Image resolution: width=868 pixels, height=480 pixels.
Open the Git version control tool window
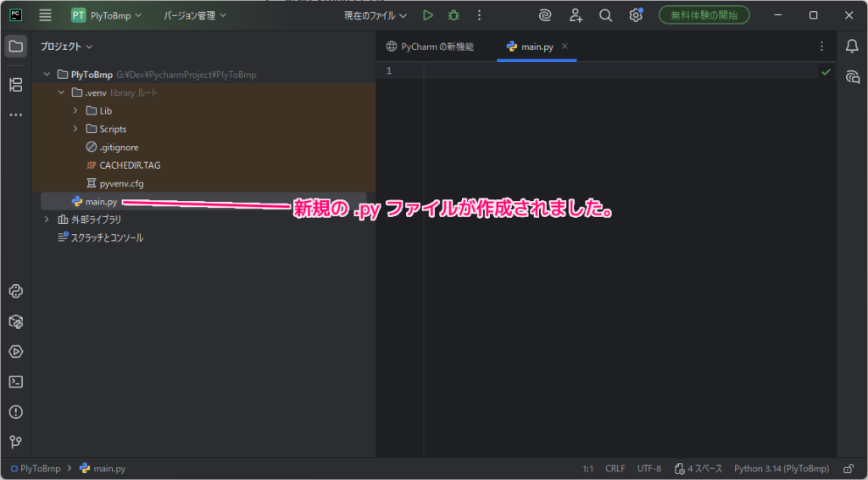click(16, 442)
